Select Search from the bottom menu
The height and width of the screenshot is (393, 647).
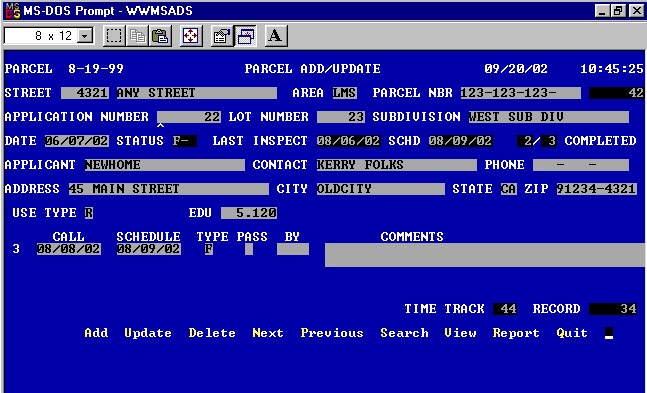pyautogui.click(x=404, y=333)
